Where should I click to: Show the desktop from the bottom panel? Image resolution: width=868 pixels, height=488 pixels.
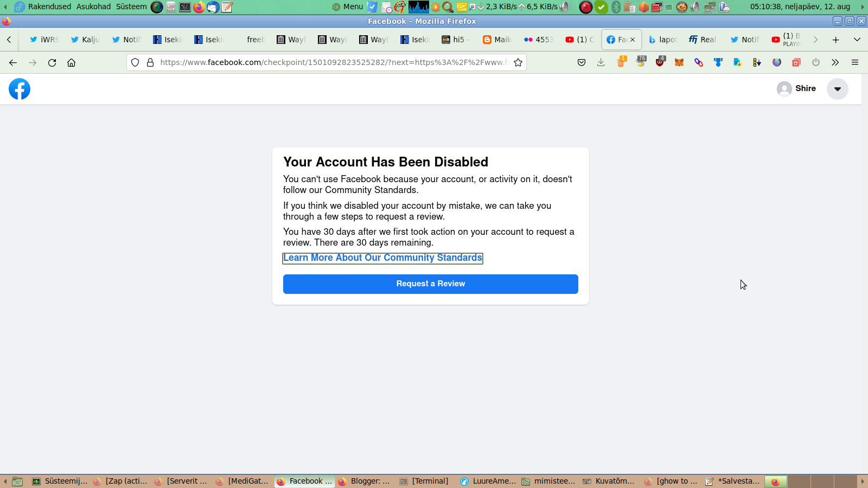(17, 481)
